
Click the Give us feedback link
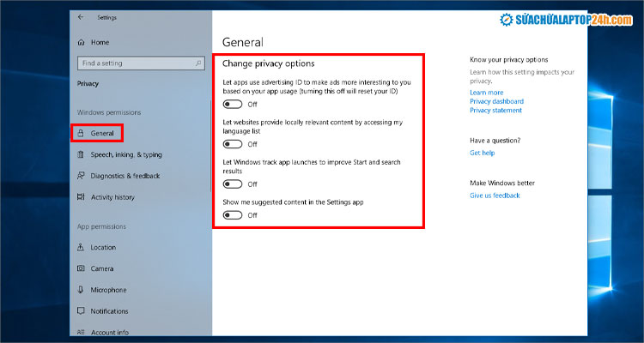coord(495,196)
